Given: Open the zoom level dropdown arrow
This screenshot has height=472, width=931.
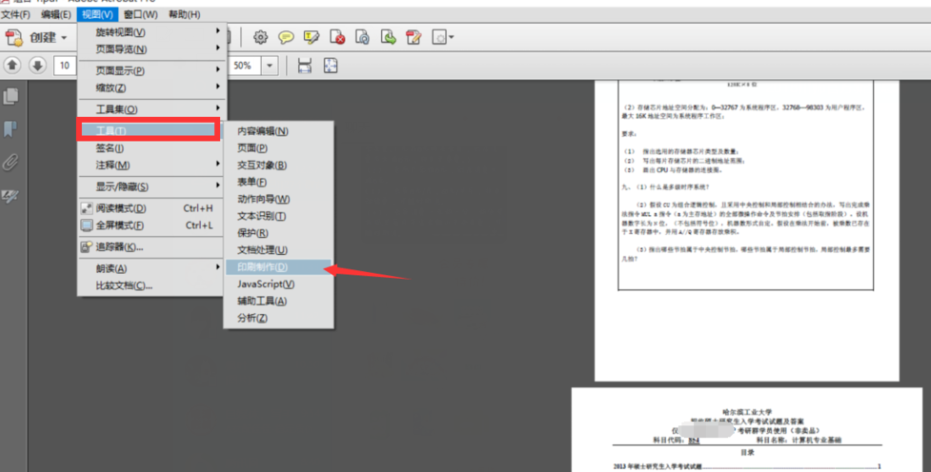Looking at the screenshot, I should 270,65.
